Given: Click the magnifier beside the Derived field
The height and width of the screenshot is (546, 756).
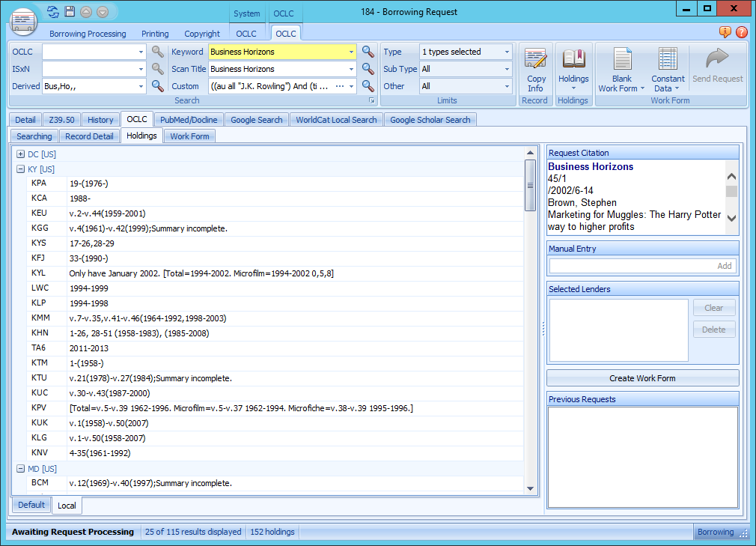Looking at the screenshot, I should coord(156,85).
